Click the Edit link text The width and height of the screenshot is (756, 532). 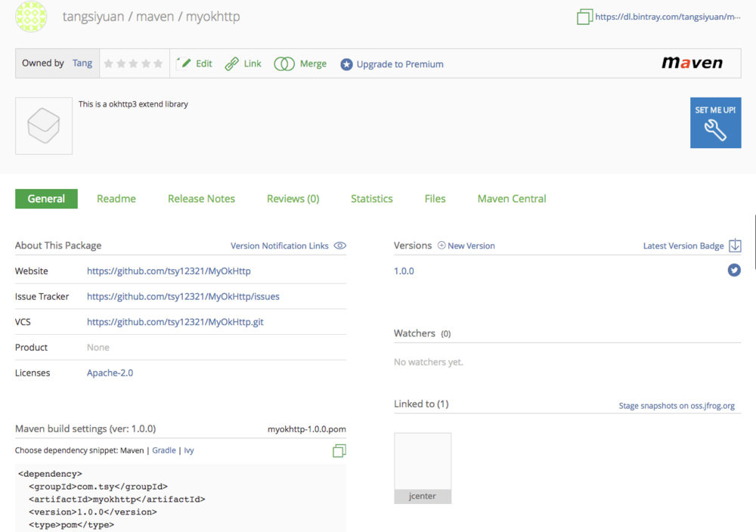tap(204, 63)
